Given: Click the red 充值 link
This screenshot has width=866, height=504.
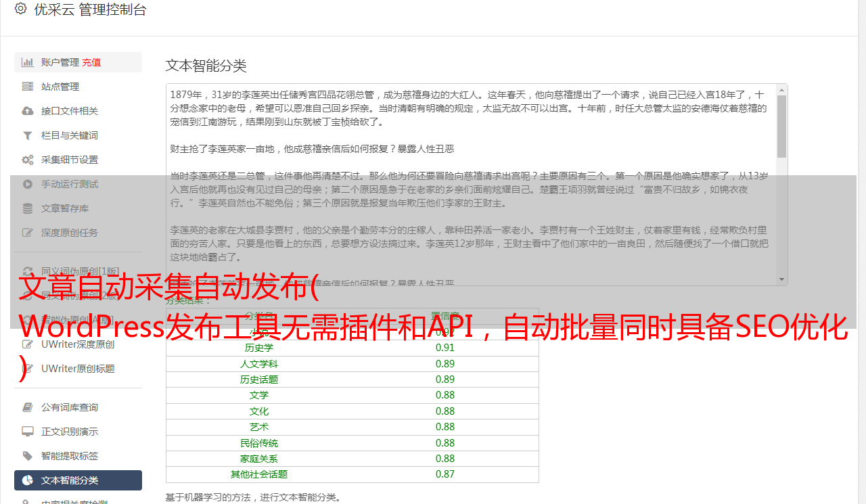Looking at the screenshot, I should coord(91,62).
